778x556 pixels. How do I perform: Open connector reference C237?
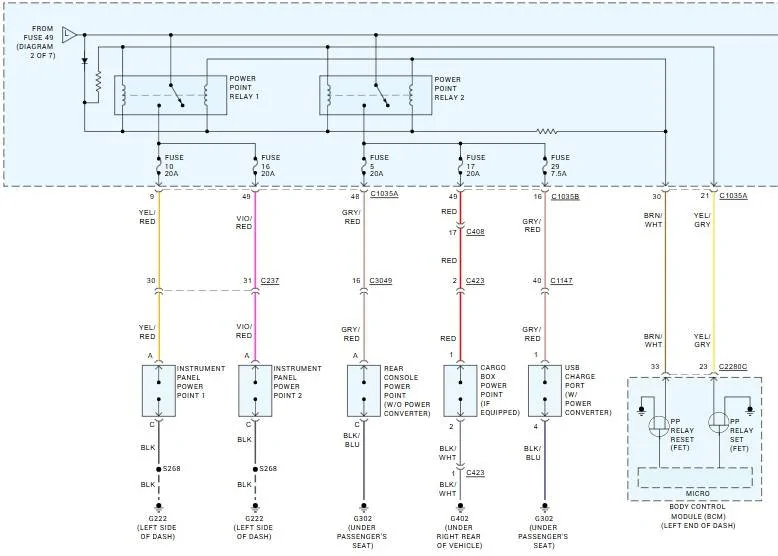(x=270, y=281)
